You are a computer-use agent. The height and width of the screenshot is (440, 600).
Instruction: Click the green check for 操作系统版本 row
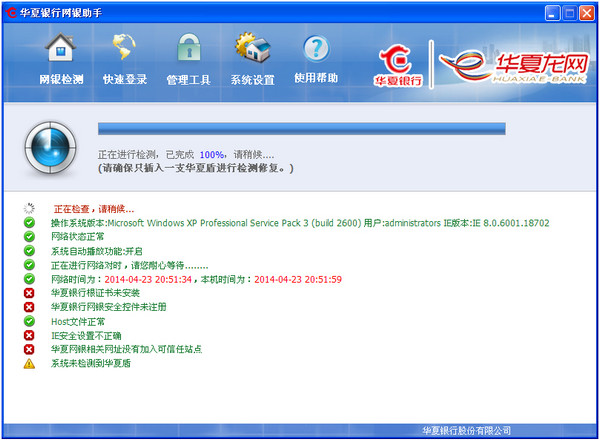click(29, 222)
